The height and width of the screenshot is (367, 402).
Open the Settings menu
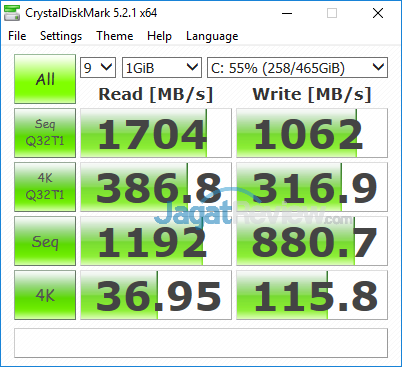[x=61, y=36]
